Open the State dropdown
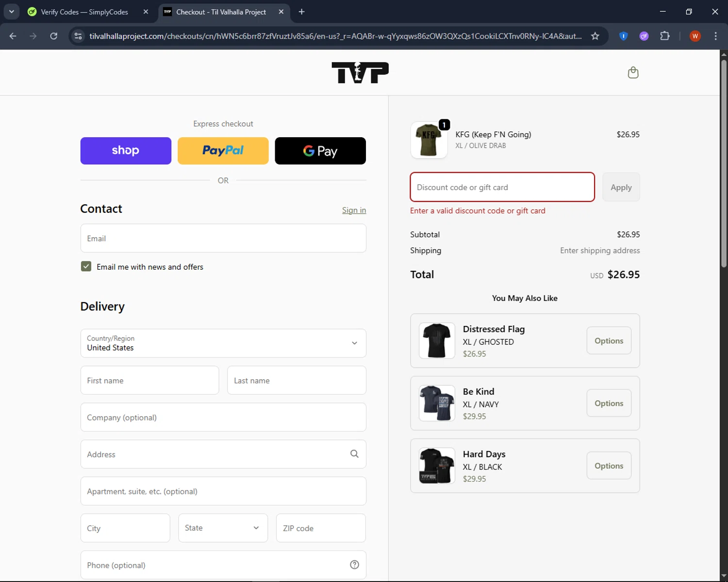The image size is (728, 582). click(223, 528)
